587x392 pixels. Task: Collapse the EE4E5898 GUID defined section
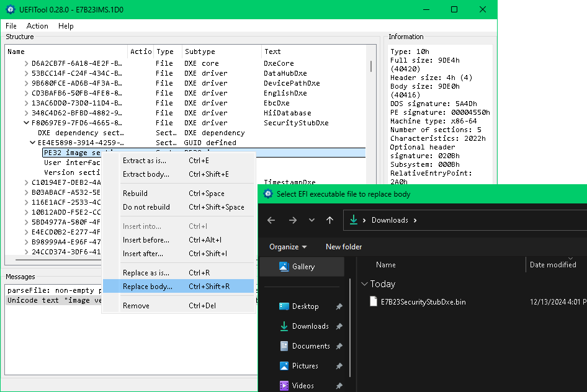(32, 143)
